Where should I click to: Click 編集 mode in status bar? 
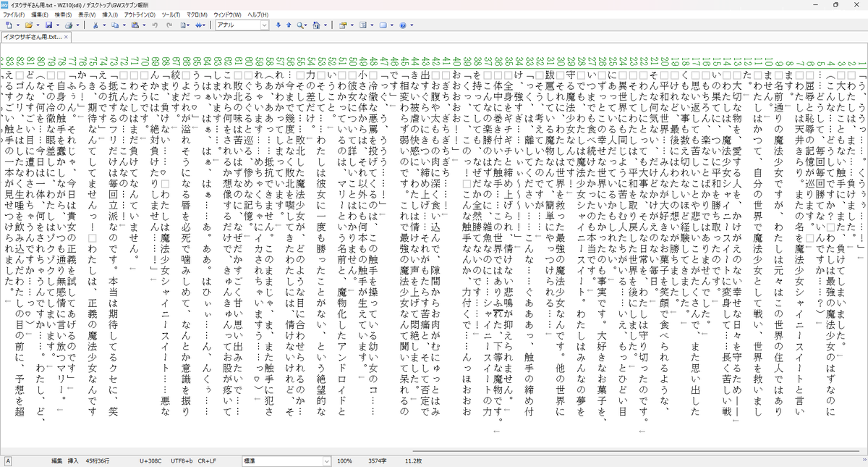(x=56, y=460)
